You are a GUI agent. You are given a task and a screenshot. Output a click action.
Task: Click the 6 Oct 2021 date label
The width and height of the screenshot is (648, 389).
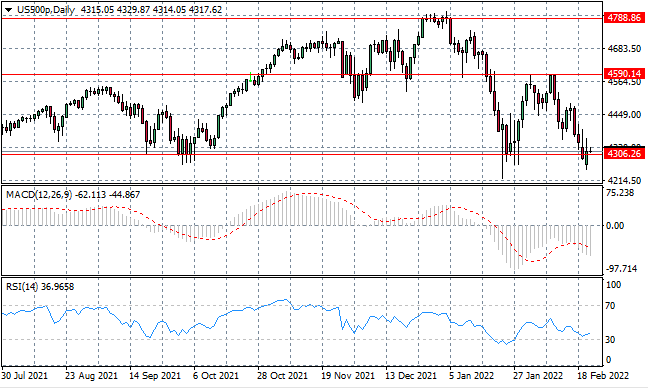(216, 376)
